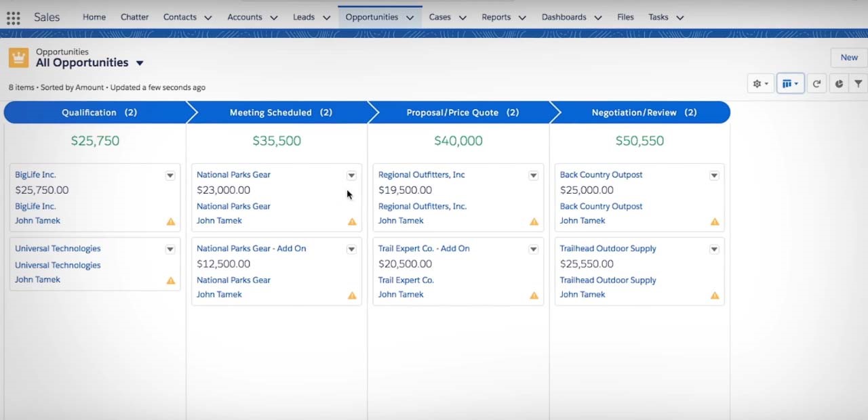Open Trailhead Outdoor Supply opportunity title link
This screenshot has width=868, height=420.
(x=608, y=249)
